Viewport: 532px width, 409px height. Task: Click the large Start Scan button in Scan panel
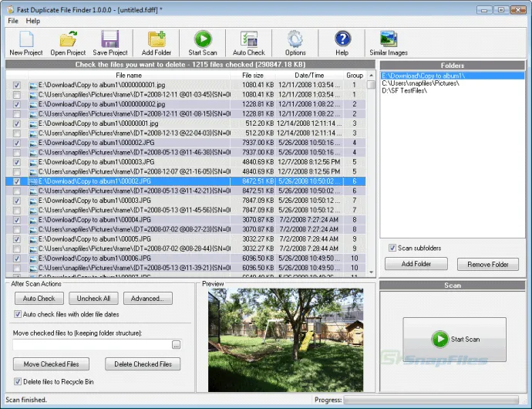point(454,340)
